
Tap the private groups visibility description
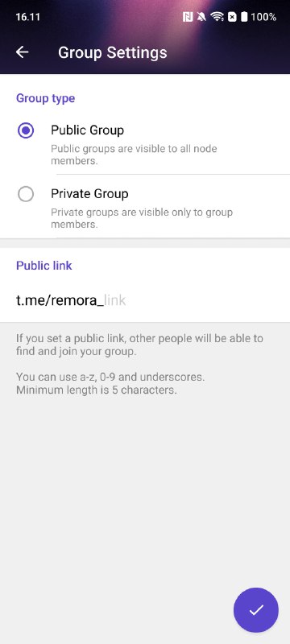coord(142,218)
